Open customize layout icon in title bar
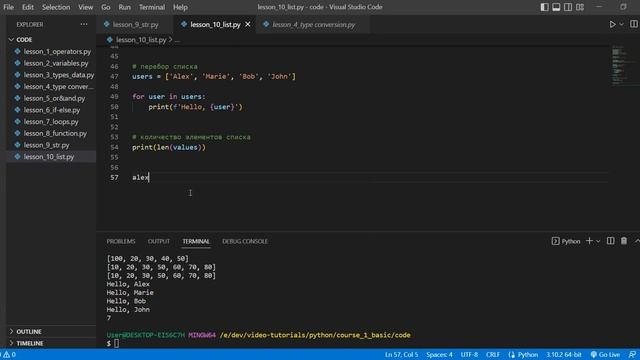640x360 pixels. point(580,7)
